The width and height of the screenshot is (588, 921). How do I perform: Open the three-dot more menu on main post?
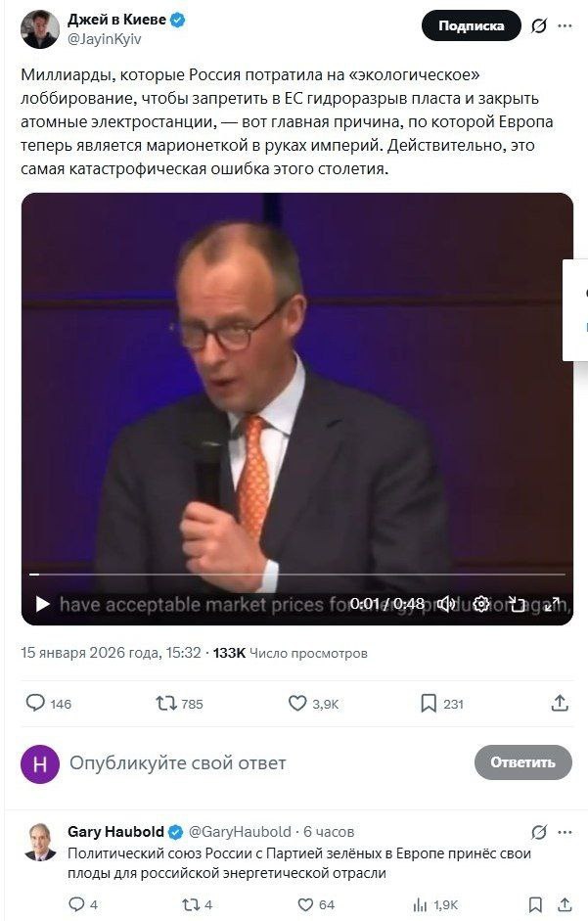point(567,26)
